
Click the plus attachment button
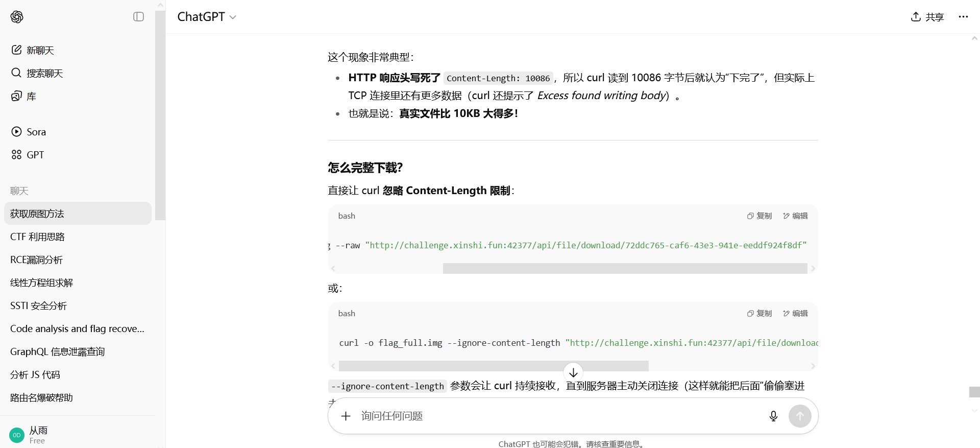[x=346, y=416]
